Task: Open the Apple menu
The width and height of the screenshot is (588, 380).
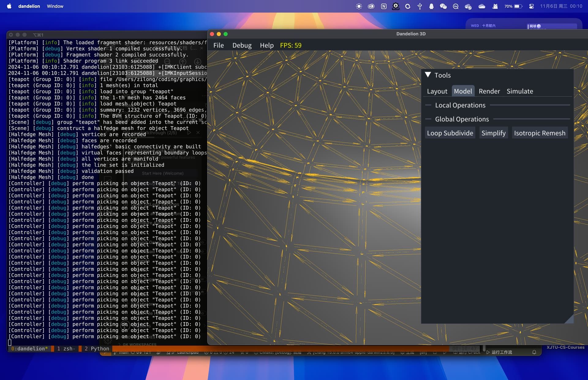Action: pos(9,6)
